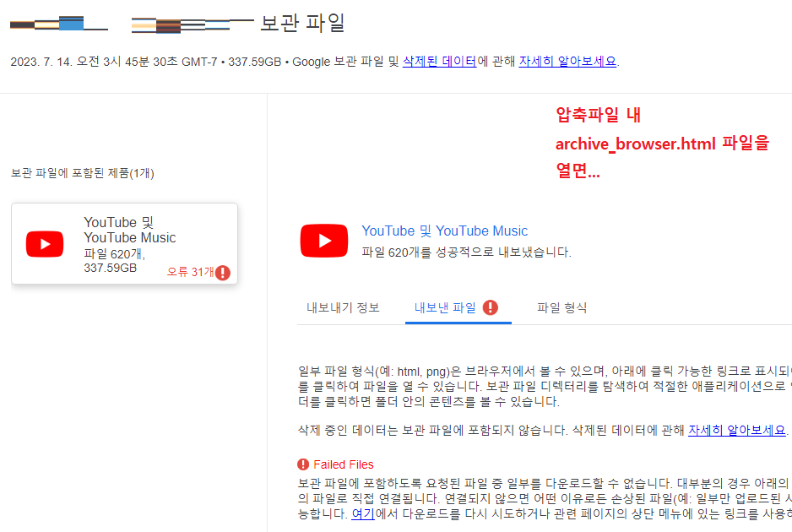
Task: Click the 여기 link to retry the download
Action: coord(363,513)
